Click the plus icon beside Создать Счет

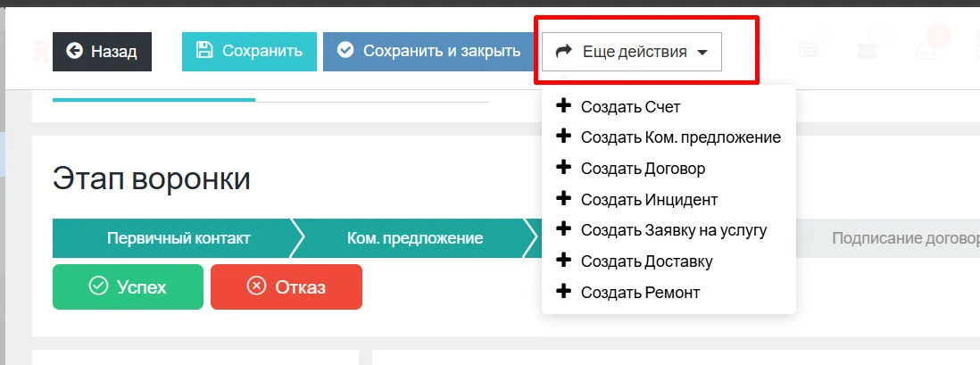[x=563, y=106]
